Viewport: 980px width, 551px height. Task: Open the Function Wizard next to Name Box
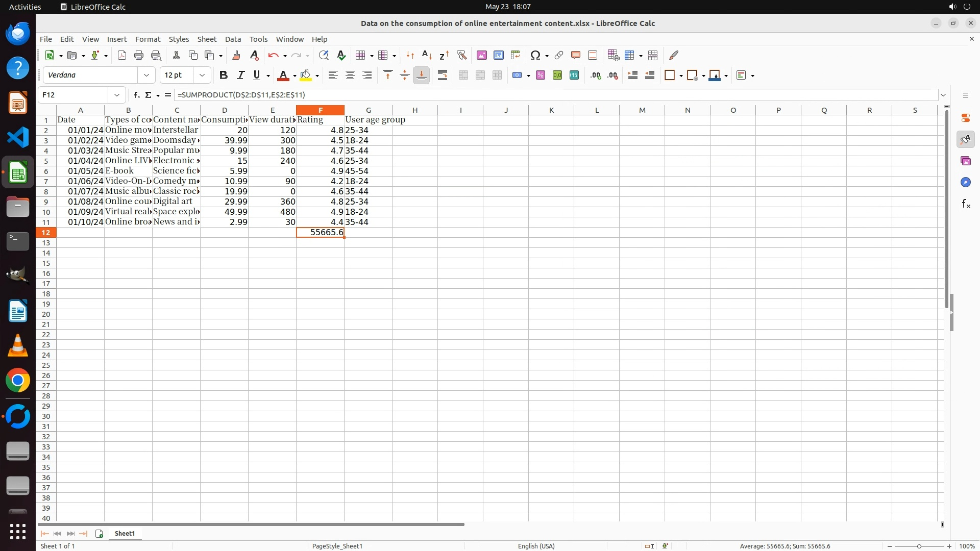pos(136,95)
